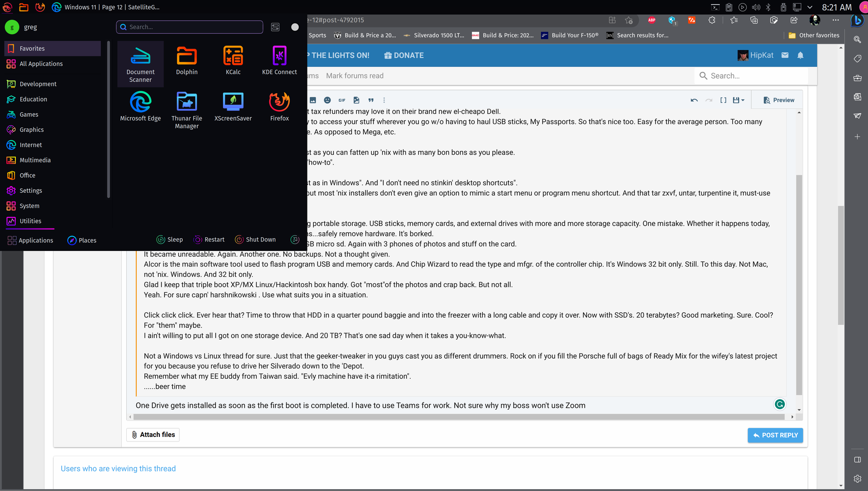Open DONATE link in header

[404, 55]
